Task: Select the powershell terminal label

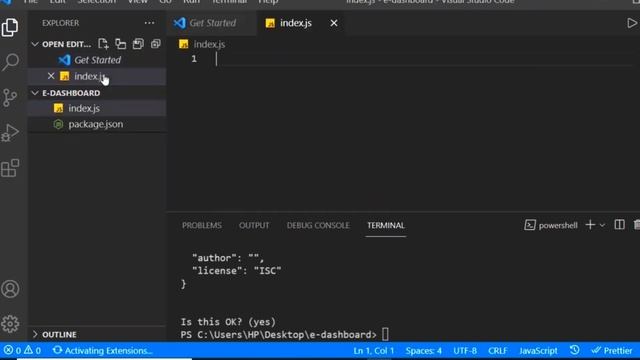Action: (551, 225)
